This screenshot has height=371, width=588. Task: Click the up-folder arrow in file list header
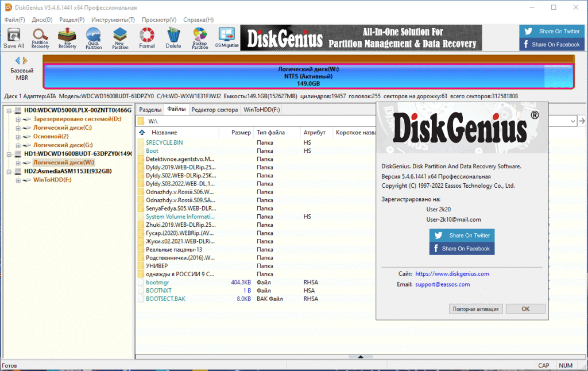(x=142, y=133)
